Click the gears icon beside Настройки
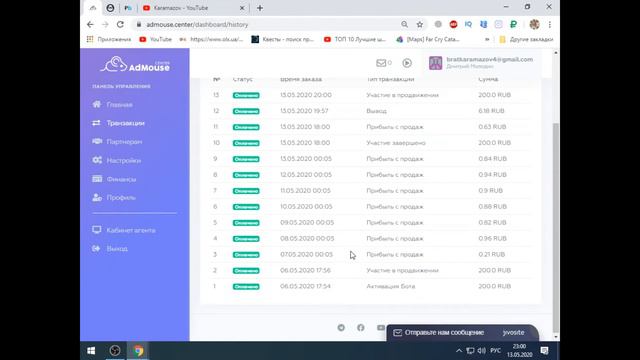Image resolution: width=640 pixels, height=360 pixels. 97,160
